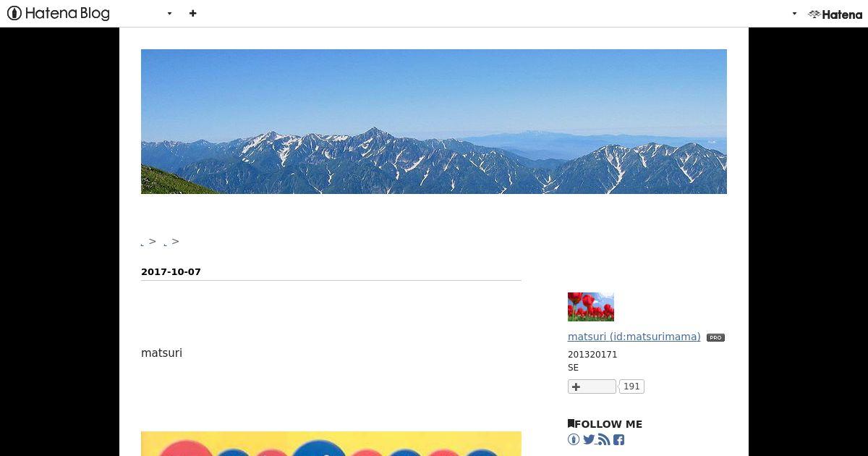This screenshot has height=456, width=868.
Task: Open the dropdown next to Hatena Blog
Action: point(169,14)
